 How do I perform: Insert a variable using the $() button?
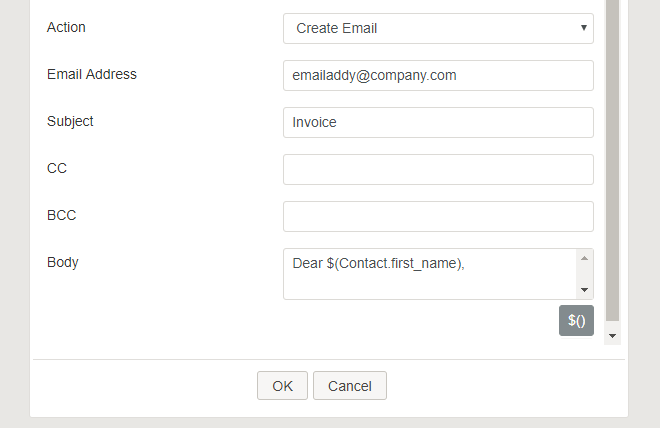coord(576,321)
